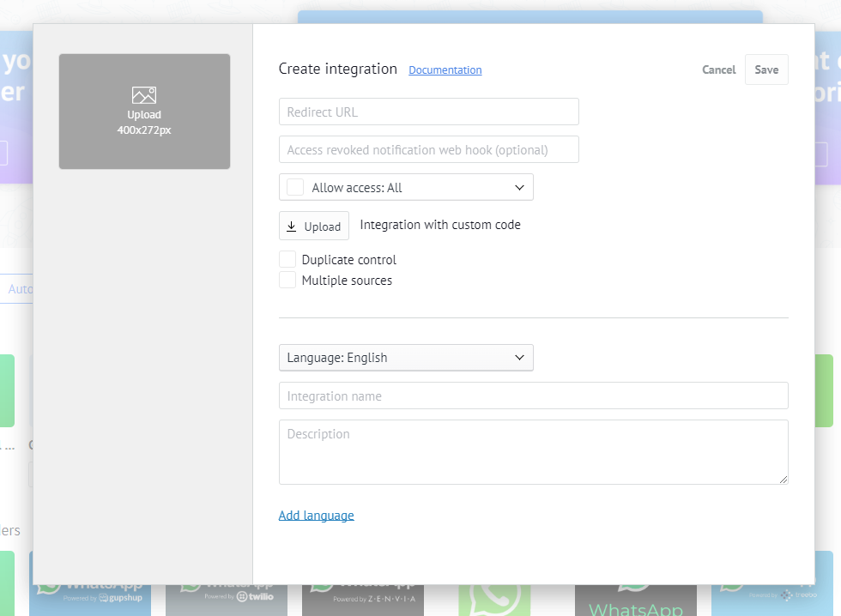The width and height of the screenshot is (841, 616).
Task: Click the Add language link
Action: pos(316,516)
